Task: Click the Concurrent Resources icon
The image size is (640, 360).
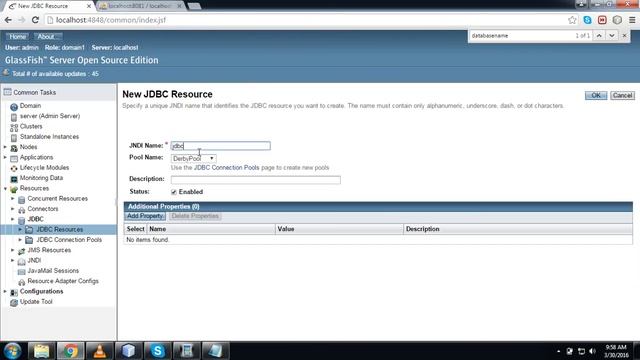Action: [22, 199]
